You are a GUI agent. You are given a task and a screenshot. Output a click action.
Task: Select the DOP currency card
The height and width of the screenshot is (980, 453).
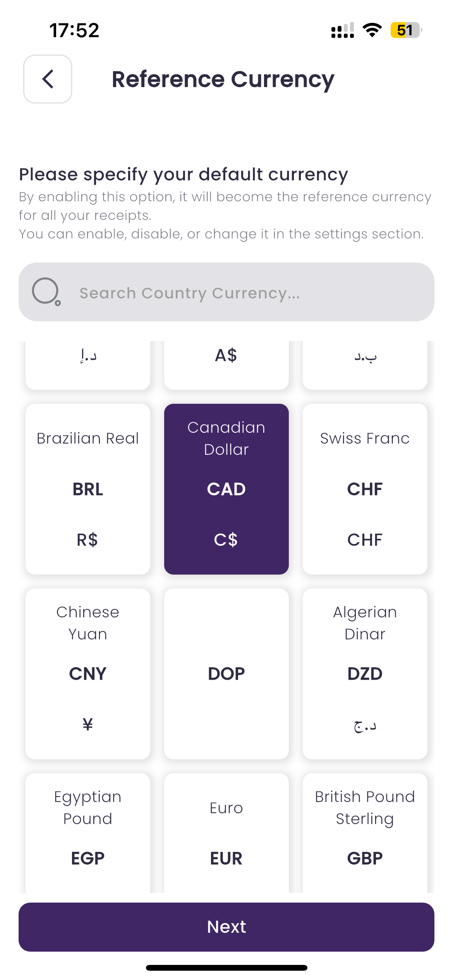coord(226,673)
